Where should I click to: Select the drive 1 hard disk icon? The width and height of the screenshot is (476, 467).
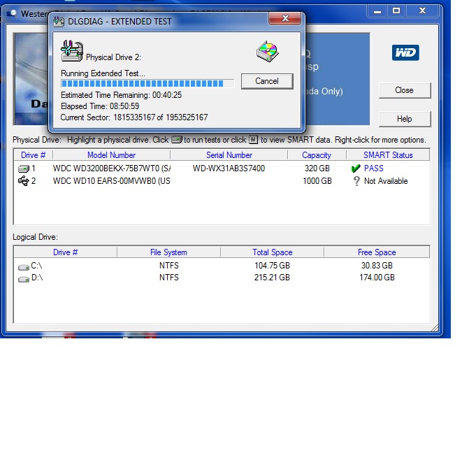[24, 168]
